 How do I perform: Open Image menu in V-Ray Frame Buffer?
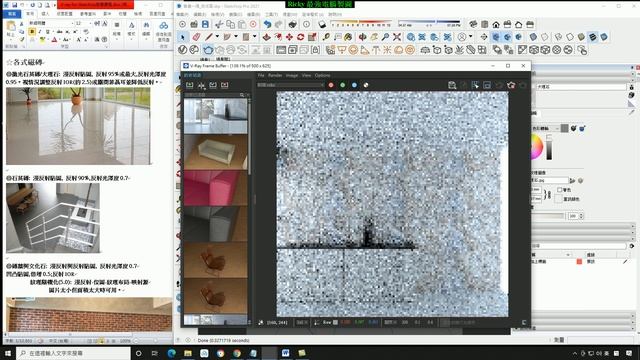(291, 76)
